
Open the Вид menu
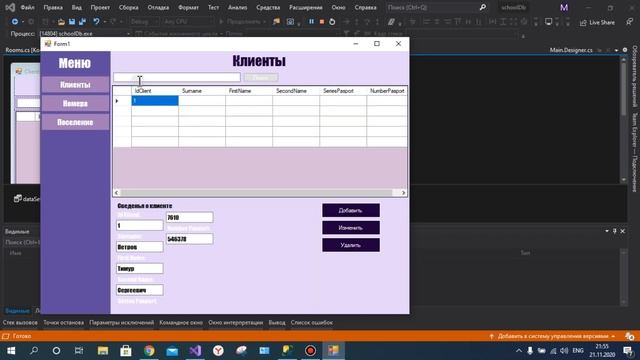tap(76, 7)
